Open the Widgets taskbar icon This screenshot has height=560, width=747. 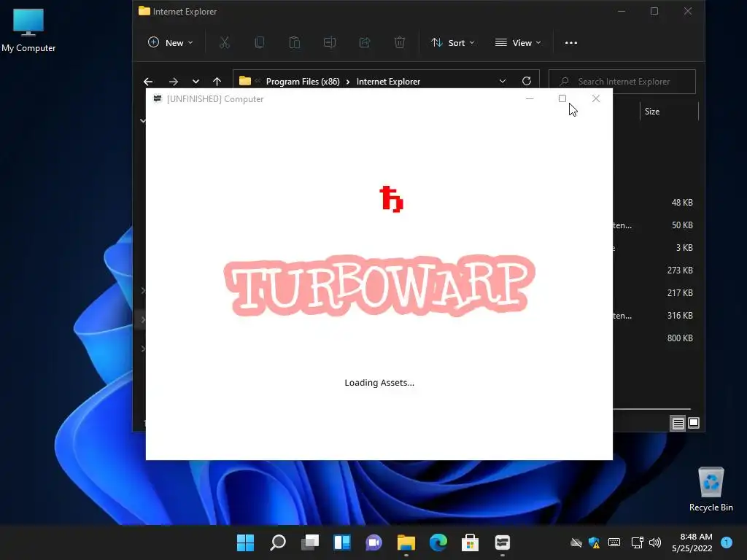[x=342, y=542]
